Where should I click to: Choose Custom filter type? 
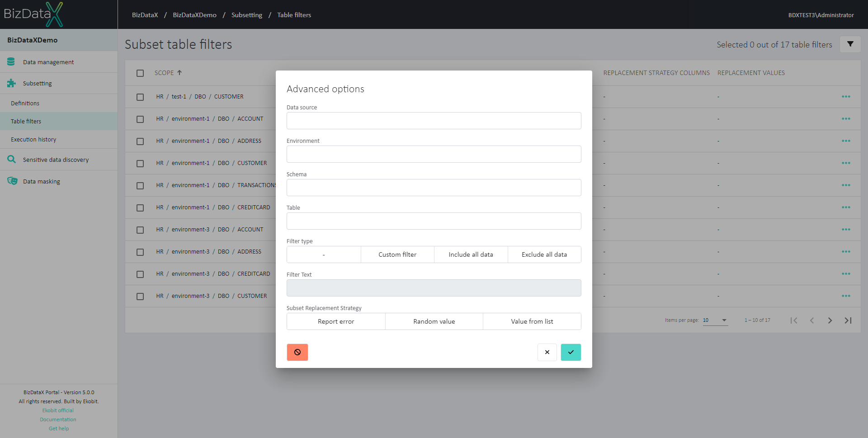point(397,254)
